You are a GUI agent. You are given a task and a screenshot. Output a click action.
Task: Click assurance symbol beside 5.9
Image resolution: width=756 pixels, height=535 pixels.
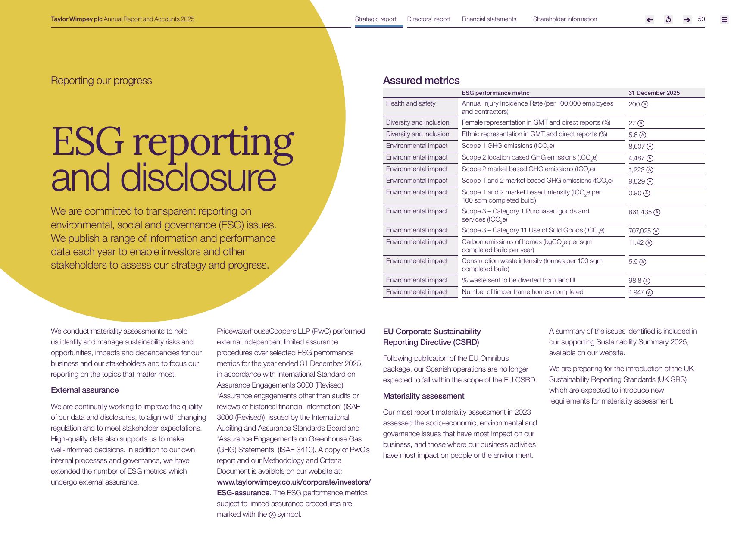[643, 262]
